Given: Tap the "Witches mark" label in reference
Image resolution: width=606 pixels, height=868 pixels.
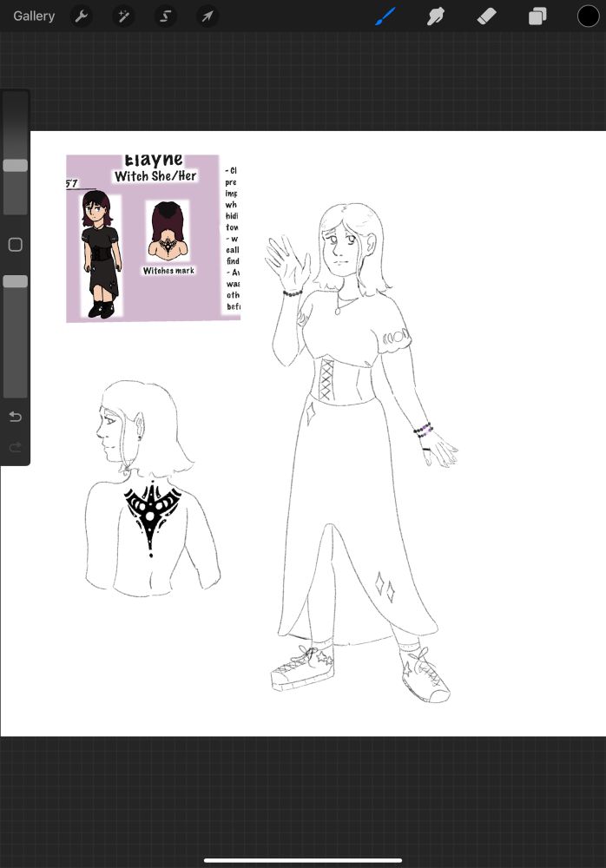Looking at the screenshot, I should point(168,271).
